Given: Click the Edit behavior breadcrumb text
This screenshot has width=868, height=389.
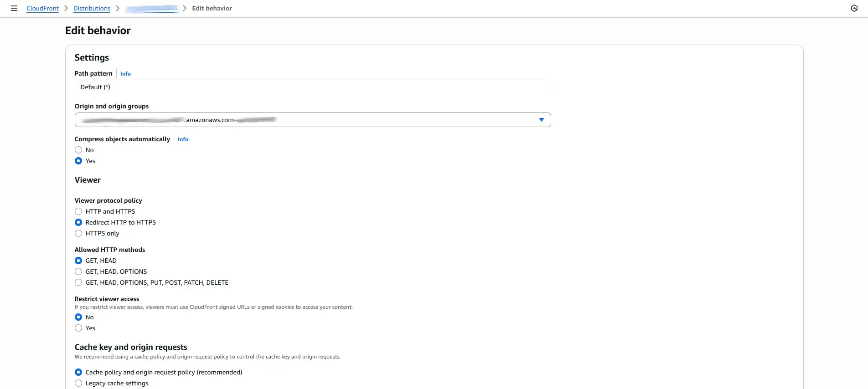Looking at the screenshot, I should tap(212, 8).
